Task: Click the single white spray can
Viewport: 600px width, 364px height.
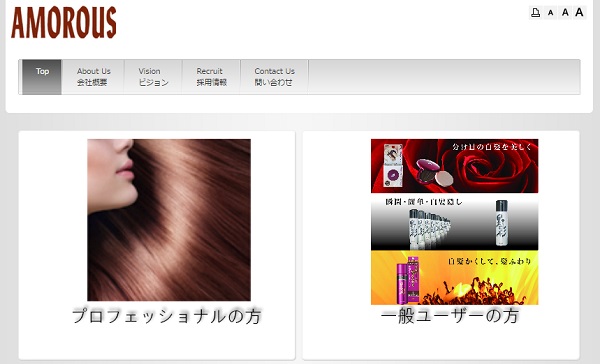Action: click(502, 223)
